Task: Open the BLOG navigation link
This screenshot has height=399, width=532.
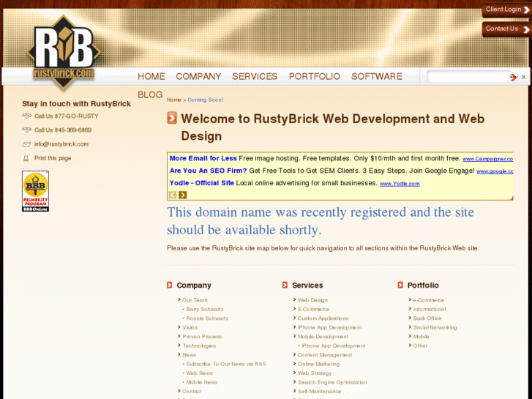Action: (x=150, y=94)
